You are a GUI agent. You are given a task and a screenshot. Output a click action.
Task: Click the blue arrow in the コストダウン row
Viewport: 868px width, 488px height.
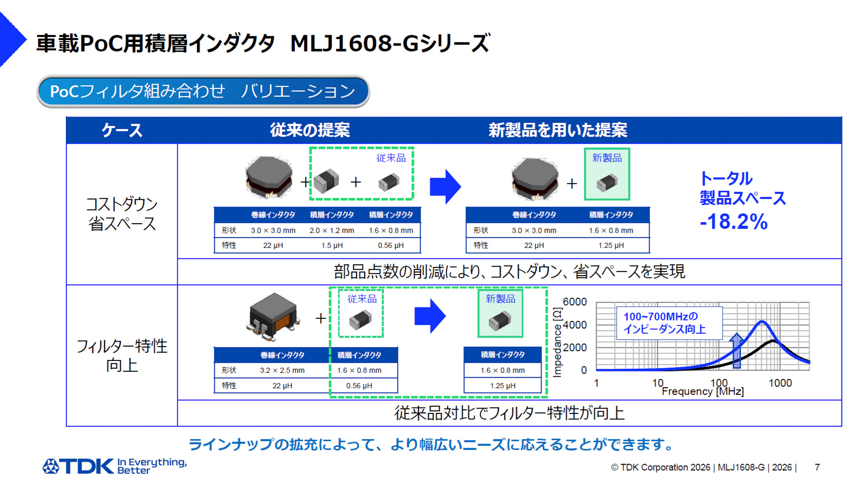pyautogui.click(x=445, y=187)
